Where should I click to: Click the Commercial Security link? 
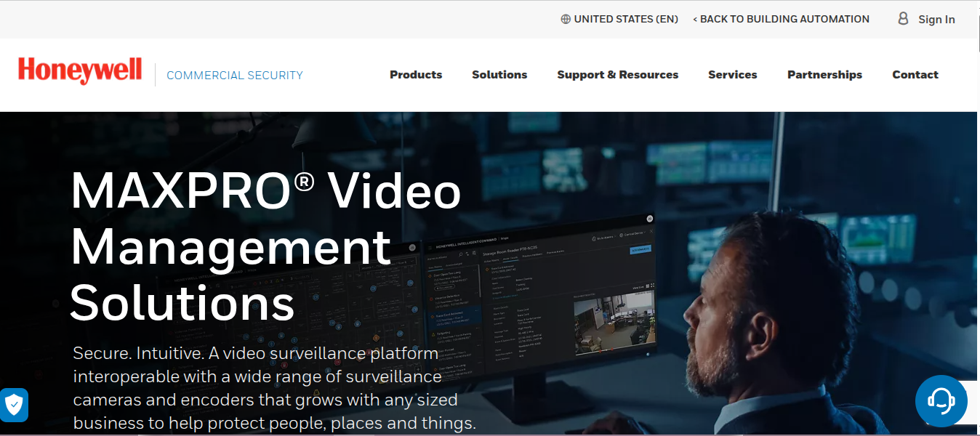pyautogui.click(x=235, y=75)
